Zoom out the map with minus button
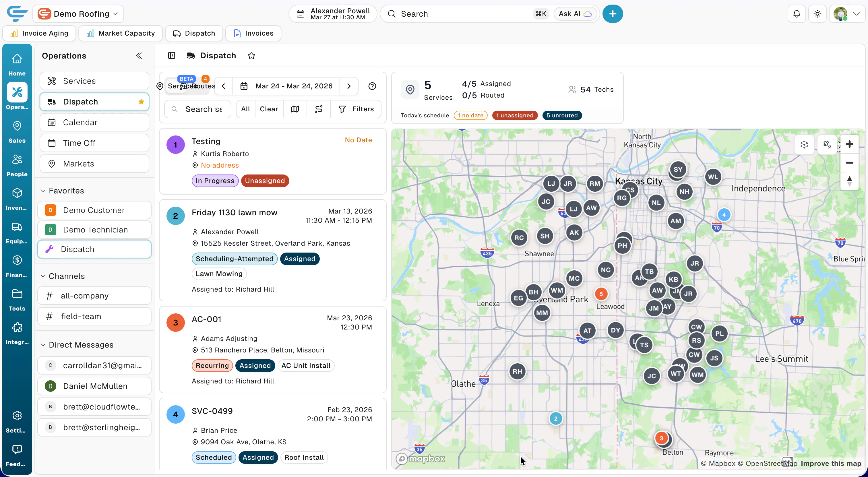 pyautogui.click(x=849, y=163)
